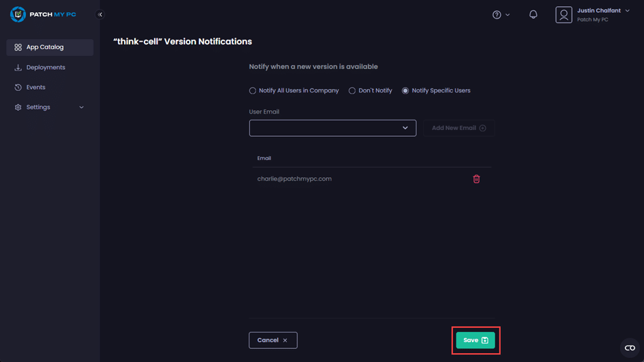Delete charlie@patchmypc.com with the trash icon
Screen dimensions: 644x362
(476, 179)
